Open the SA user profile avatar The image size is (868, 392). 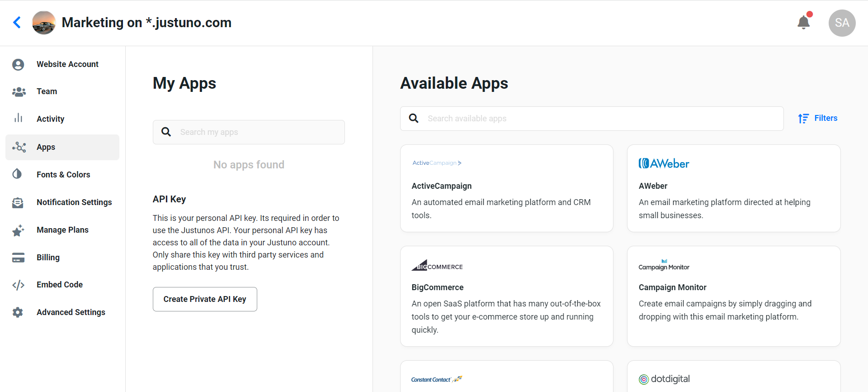pyautogui.click(x=842, y=23)
